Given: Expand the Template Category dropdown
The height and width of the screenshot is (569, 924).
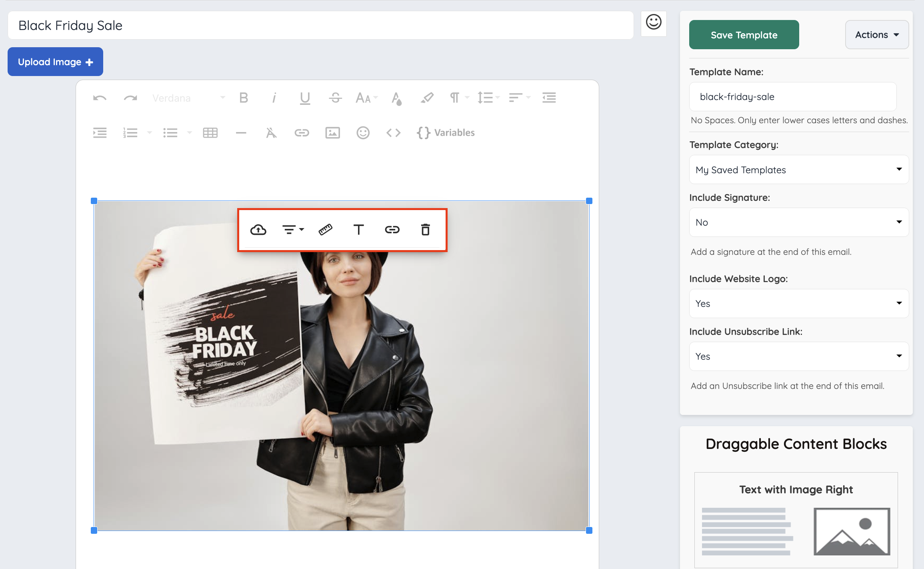Looking at the screenshot, I should (x=798, y=170).
